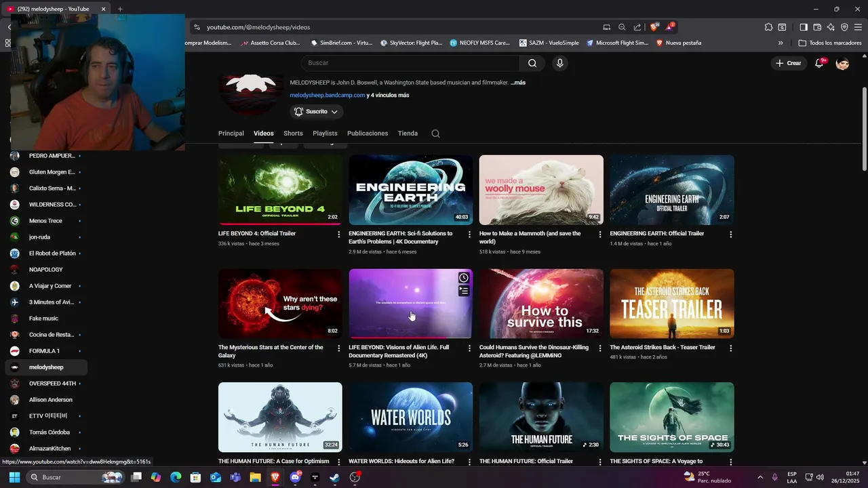Click Watch Later clock on hovered thumbnail
Image resolution: width=868 pixels, height=488 pixels.
pos(464,278)
